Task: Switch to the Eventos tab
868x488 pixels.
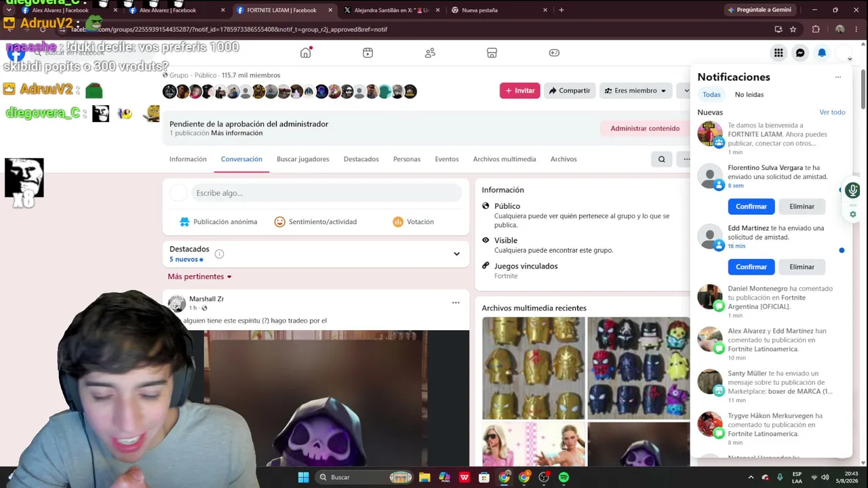Action: pos(447,159)
